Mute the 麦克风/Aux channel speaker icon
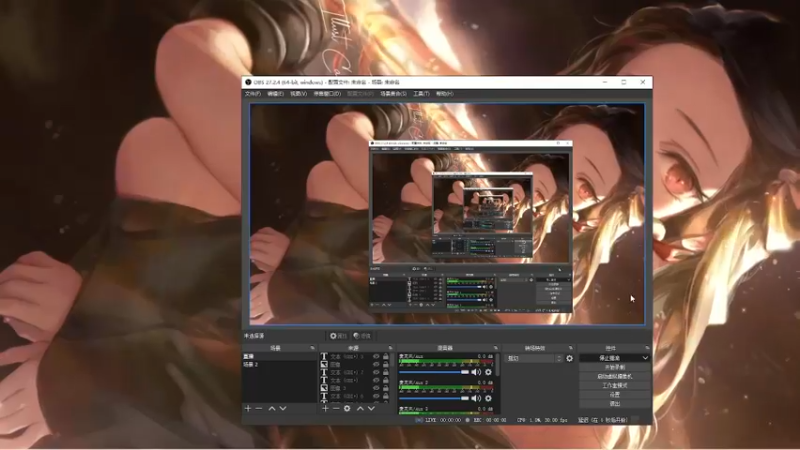 tap(477, 372)
